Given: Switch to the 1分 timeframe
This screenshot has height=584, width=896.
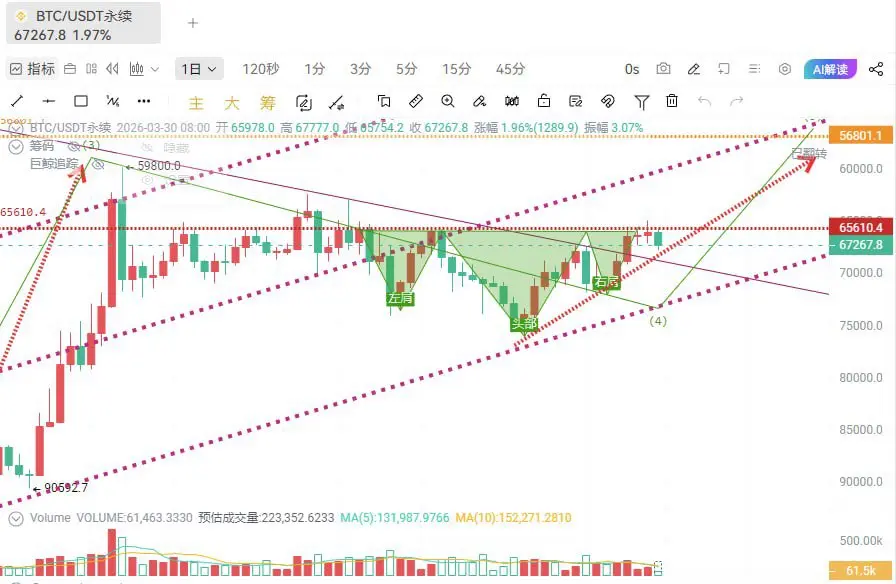Looking at the screenshot, I should pyautogui.click(x=314, y=69).
